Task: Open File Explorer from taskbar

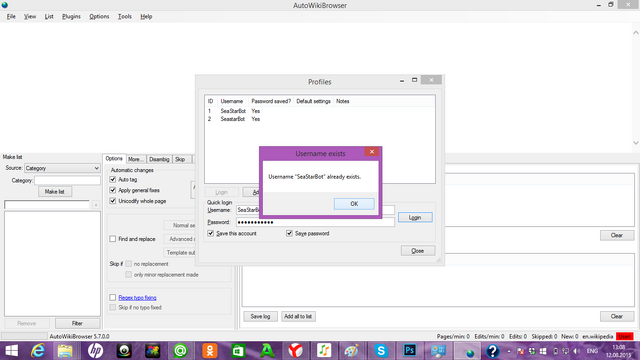Action: pyautogui.click(x=65, y=351)
